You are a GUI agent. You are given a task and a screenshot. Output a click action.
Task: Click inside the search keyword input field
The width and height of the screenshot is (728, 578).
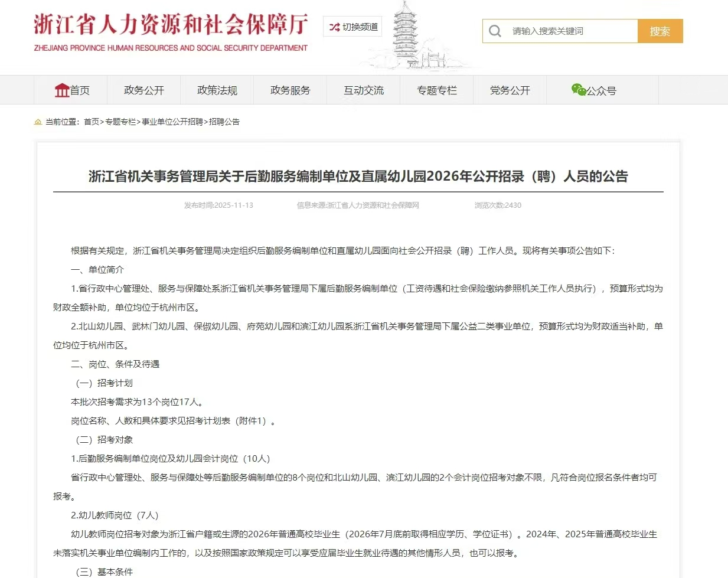pos(567,31)
